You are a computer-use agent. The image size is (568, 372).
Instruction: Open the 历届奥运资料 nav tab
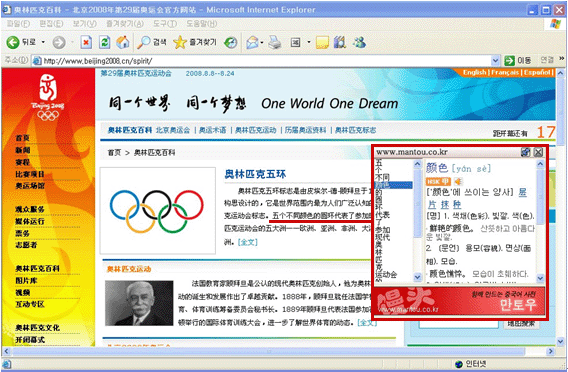pos(305,130)
